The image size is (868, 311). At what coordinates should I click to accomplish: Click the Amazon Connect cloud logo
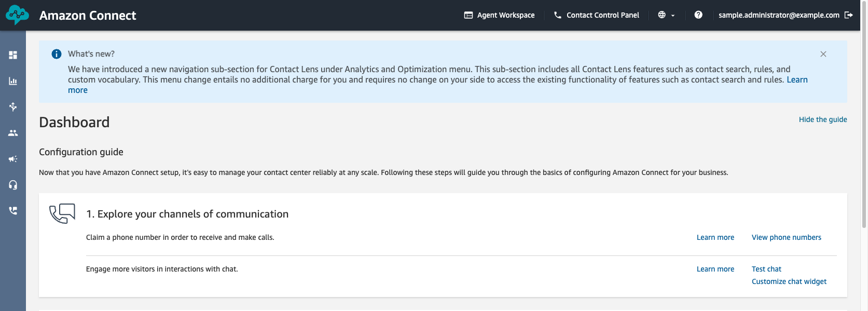pyautogui.click(x=17, y=15)
